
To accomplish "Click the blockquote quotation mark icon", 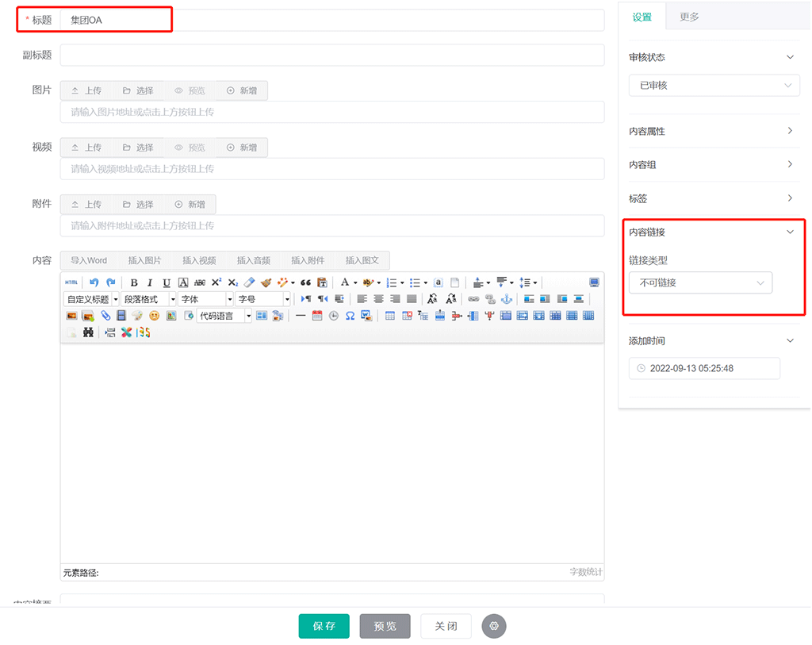I will coord(305,282).
